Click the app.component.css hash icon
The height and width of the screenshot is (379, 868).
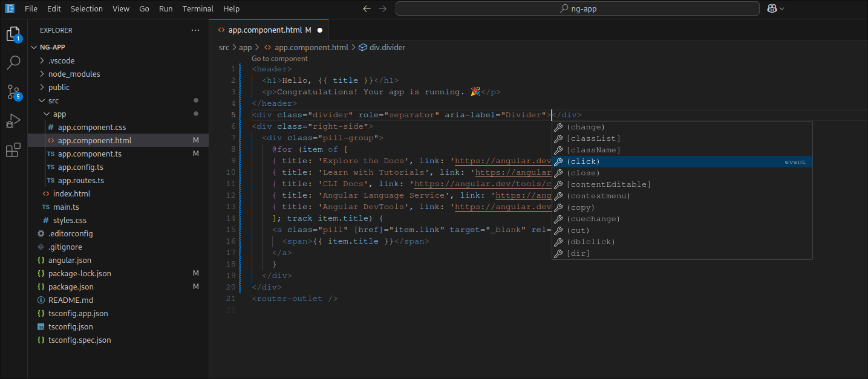click(51, 127)
